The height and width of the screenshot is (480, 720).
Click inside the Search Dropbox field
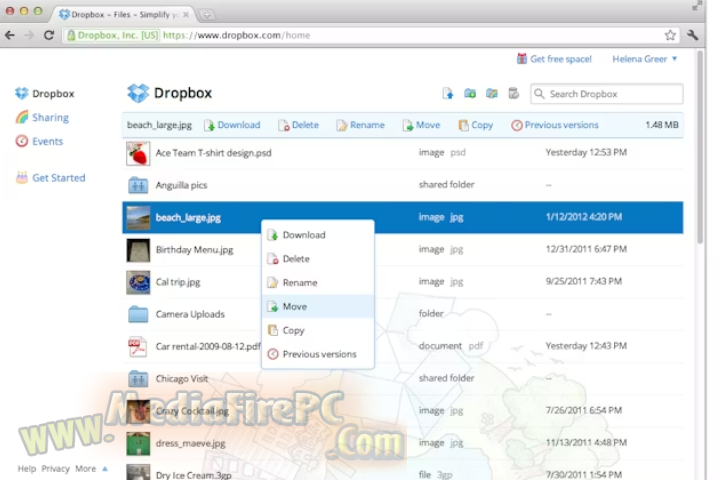coord(607,94)
